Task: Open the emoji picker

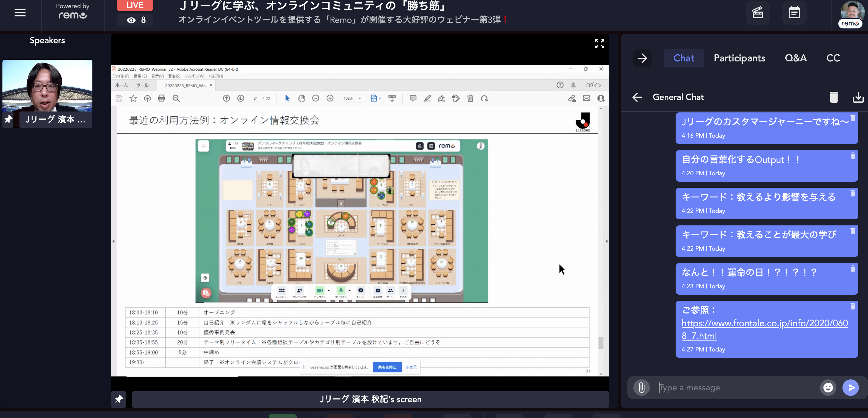Action: click(828, 387)
